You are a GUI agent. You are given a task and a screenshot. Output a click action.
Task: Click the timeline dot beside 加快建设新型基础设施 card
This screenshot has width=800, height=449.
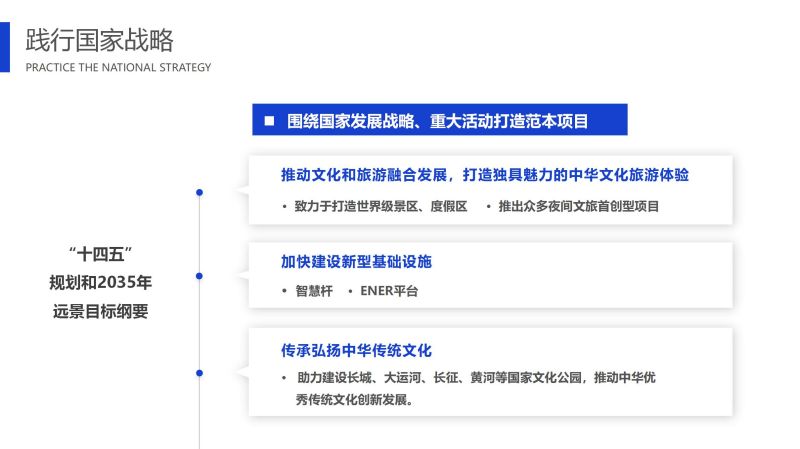point(199,276)
